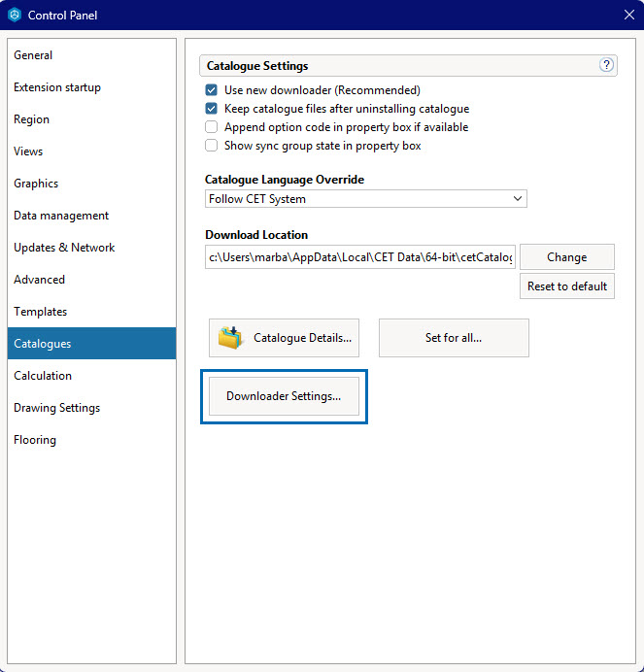The width and height of the screenshot is (644, 672).
Task: Open Advanced settings
Action: click(91, 280)
